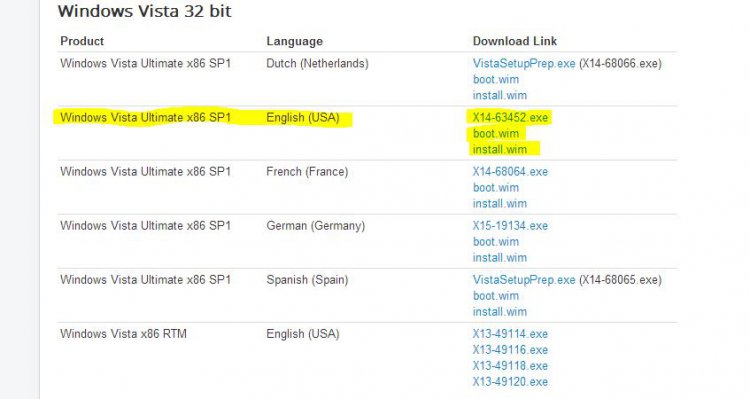Select the Dutch (Netherlands) language cell
Screen dimensions: 750x399
pyautogui.click(x=317, y=64)
